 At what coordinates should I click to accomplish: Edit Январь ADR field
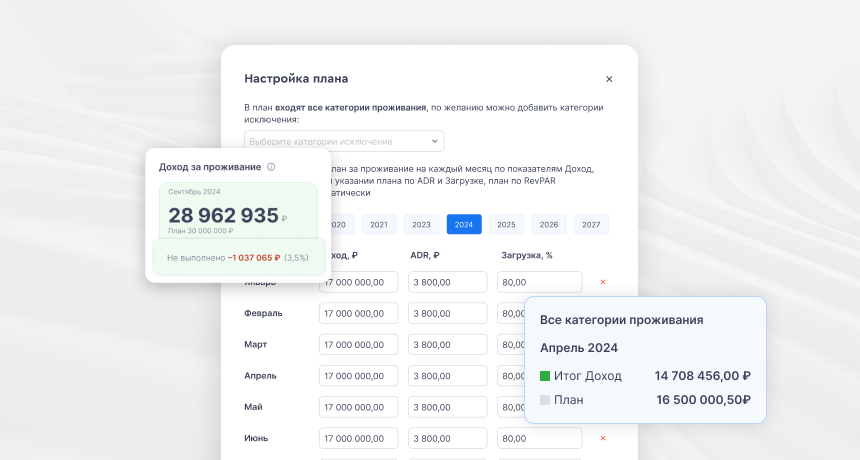448,282
